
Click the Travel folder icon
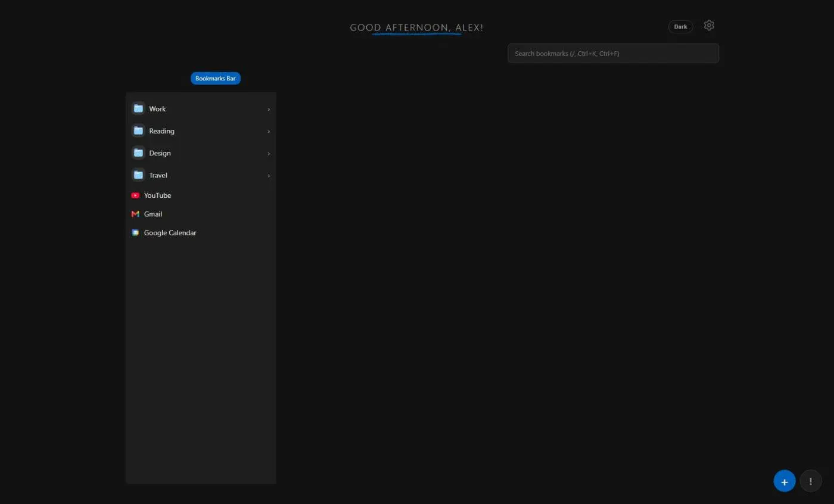pos(138,175)
